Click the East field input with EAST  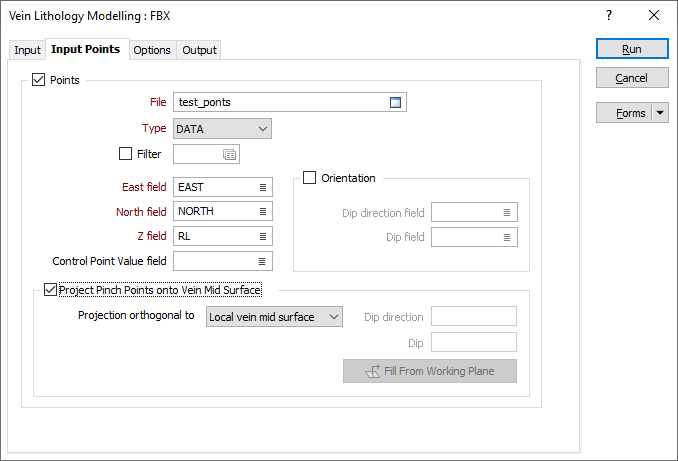223,187
